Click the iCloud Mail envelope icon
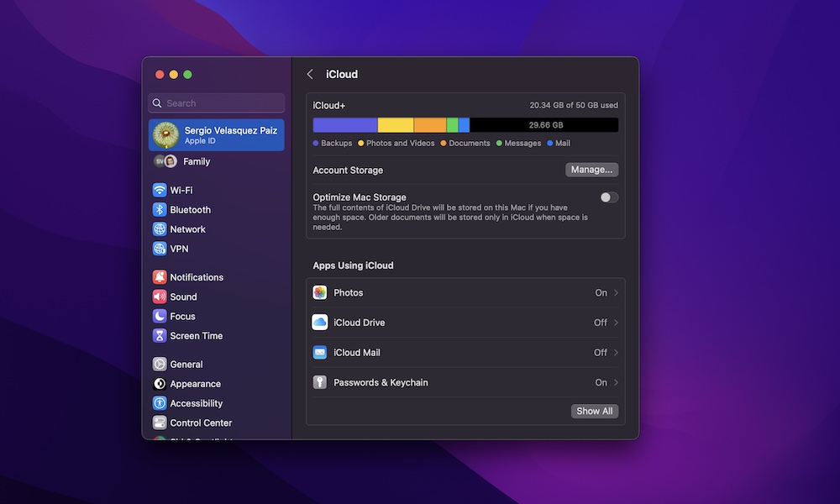This screenshot has height=504, width=840. [x=320, y=353]
